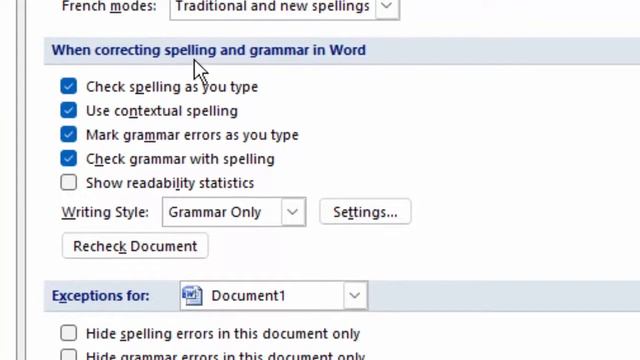This screenshot has width=640, height=360.
Task: Uncheck Check grammar with spelling option
Action: click(69, 159)
